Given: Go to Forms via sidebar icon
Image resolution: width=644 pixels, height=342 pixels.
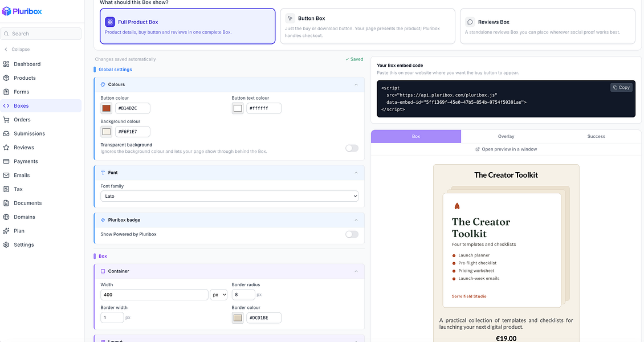Looking at the screenshot, I should click(6, 92).
